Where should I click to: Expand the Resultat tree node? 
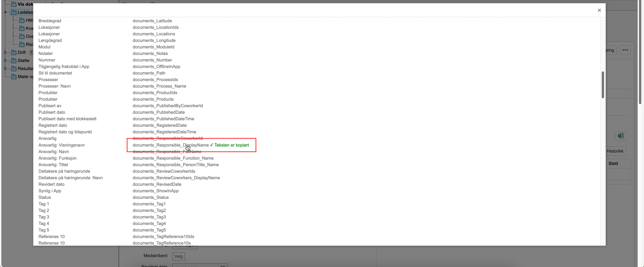click(5, 69)
